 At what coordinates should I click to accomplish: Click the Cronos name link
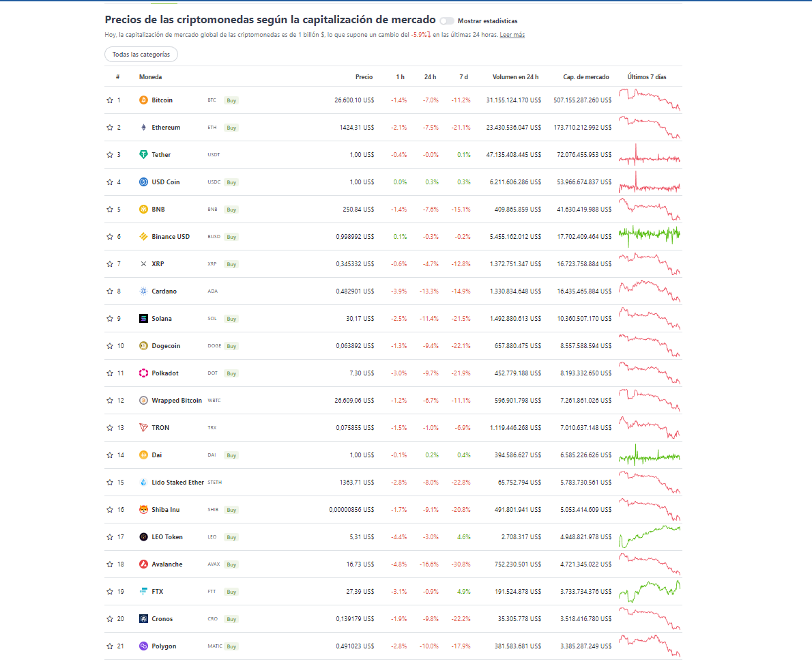162,618
